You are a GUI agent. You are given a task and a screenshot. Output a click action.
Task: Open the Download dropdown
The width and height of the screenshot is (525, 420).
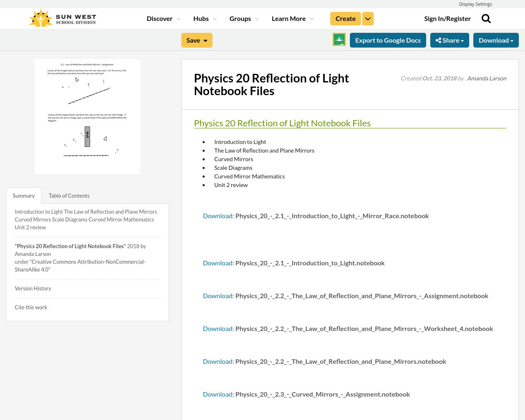pos(496,39)
